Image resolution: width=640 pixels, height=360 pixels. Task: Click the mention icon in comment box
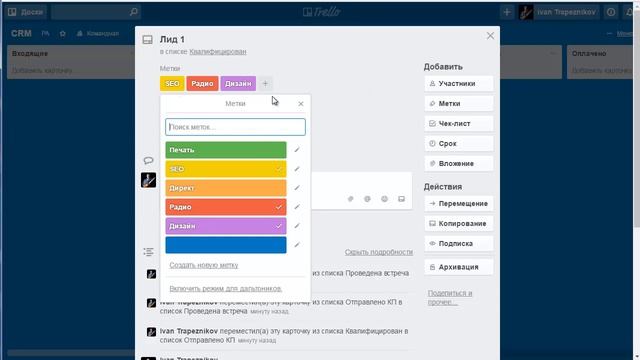pos(367,199)
